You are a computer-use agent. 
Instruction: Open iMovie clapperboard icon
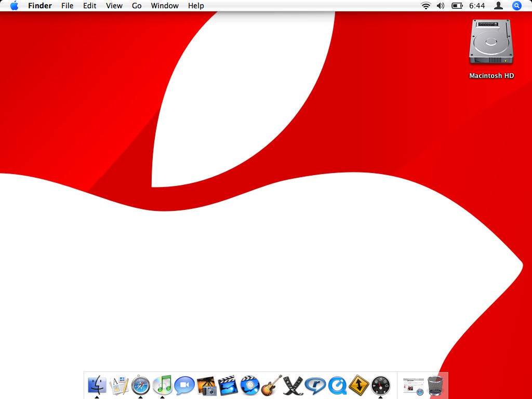pos(228,385)
